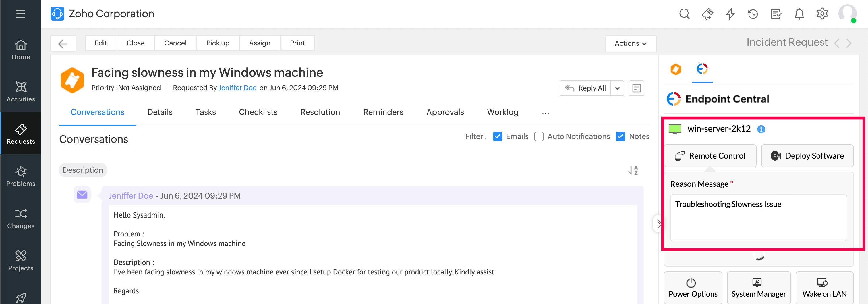Open recent history clock icon
The width and height of the screenshot is (868, 304).
click(753, 14)
